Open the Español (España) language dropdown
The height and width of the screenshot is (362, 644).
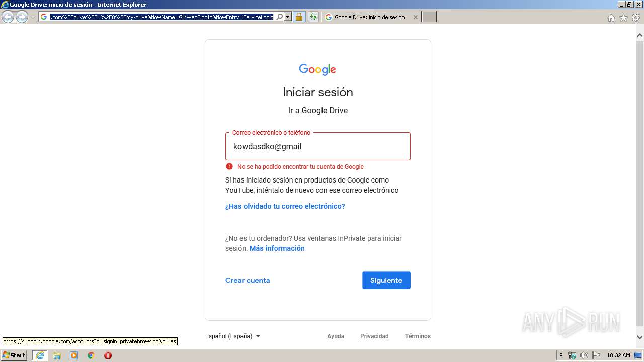[x=232, y=336]
